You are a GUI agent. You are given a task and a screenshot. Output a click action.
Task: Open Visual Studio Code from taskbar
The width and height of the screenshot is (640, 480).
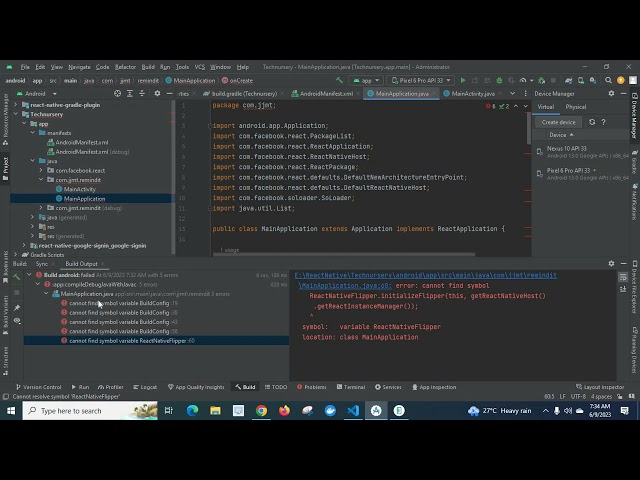tap(353, 411)
